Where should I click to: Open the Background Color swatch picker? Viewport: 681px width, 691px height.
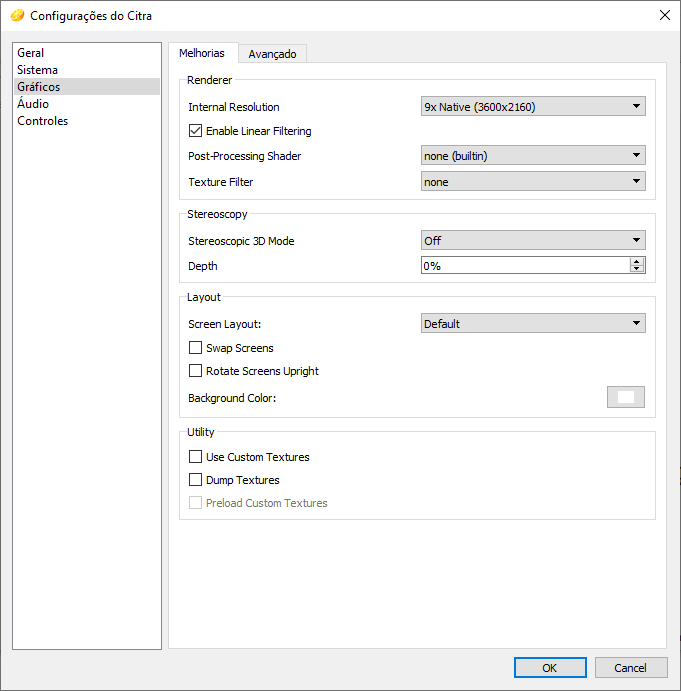(625, 397)
